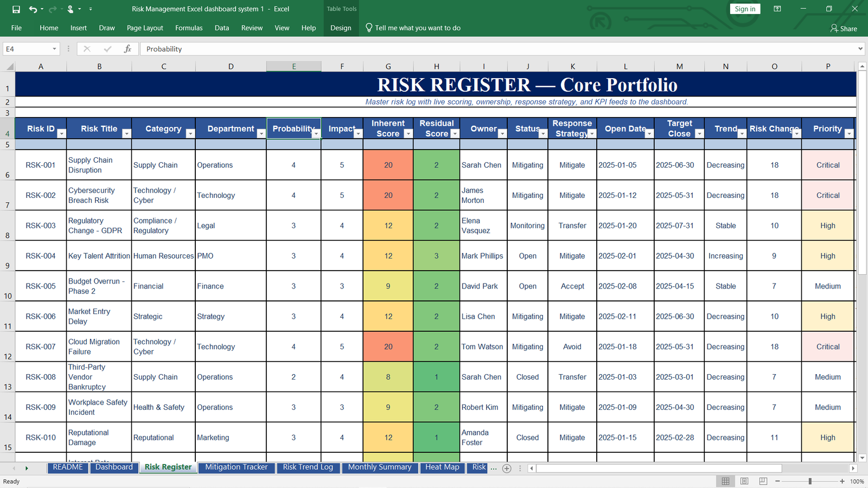Switch to the Home ribbon tab

(x=49, y=28)
